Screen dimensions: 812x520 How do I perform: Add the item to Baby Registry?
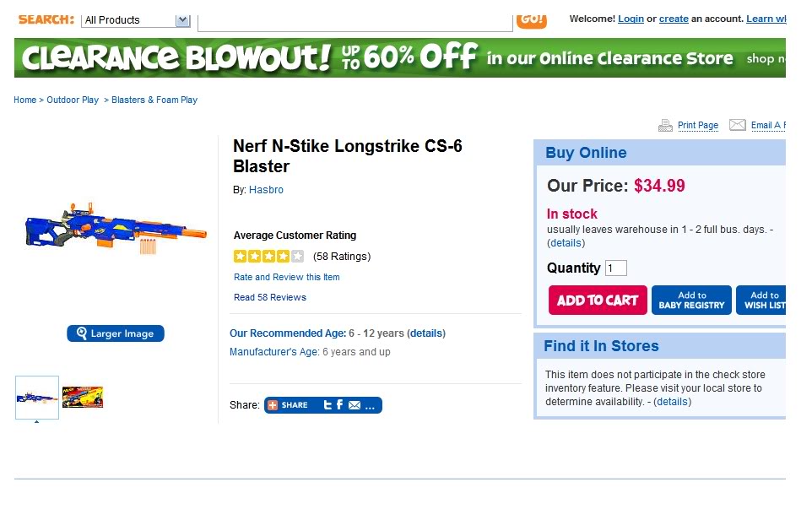point(691,301)
